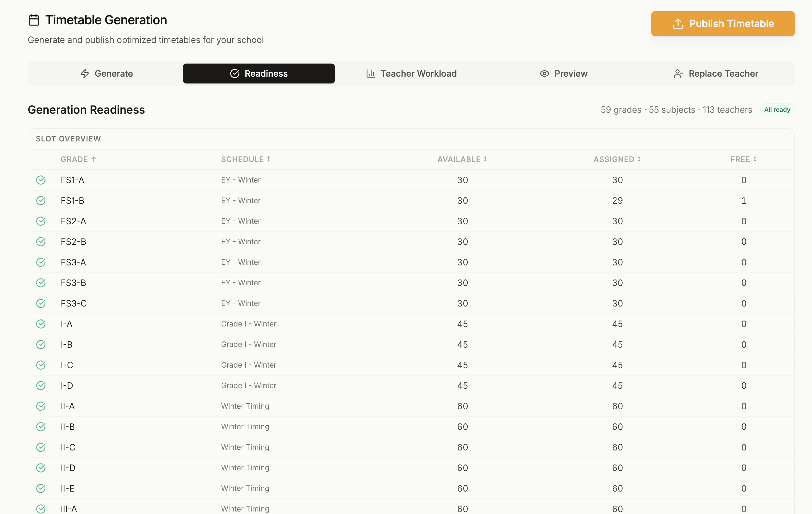
Task: Click the ready check icon for FS3-C
Action: click(41, 303)
